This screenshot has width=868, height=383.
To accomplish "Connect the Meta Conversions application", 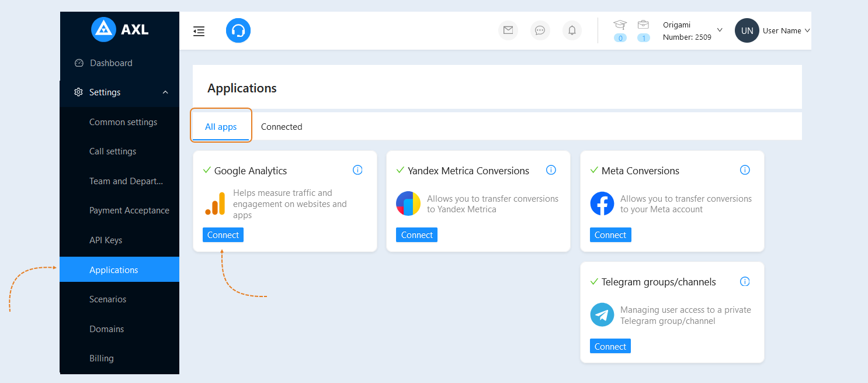I will click(610, 235).
